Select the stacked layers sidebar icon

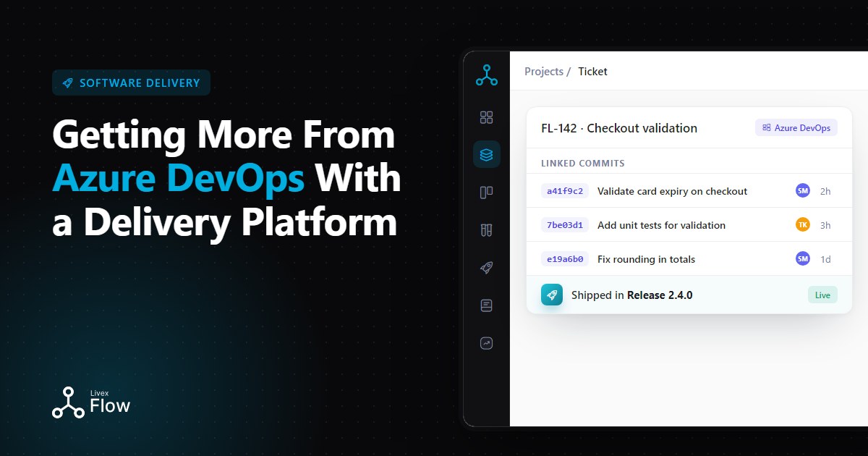[x=487, y=154]
